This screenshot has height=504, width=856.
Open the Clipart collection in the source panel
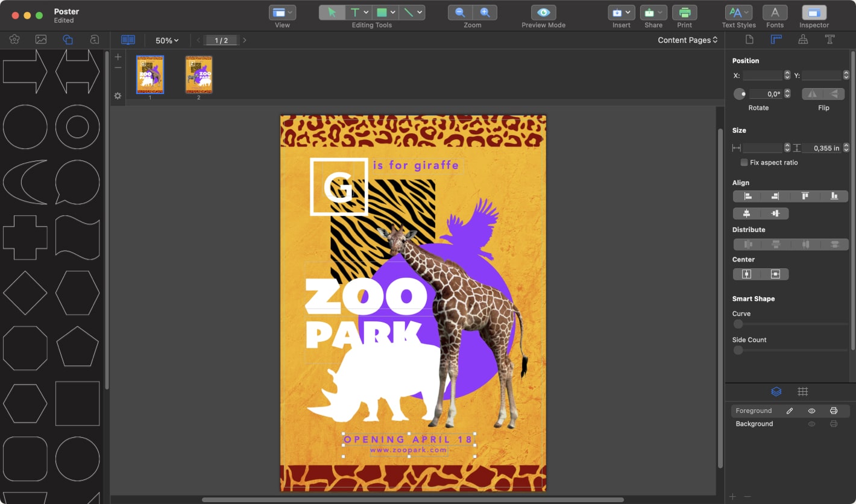13,39
